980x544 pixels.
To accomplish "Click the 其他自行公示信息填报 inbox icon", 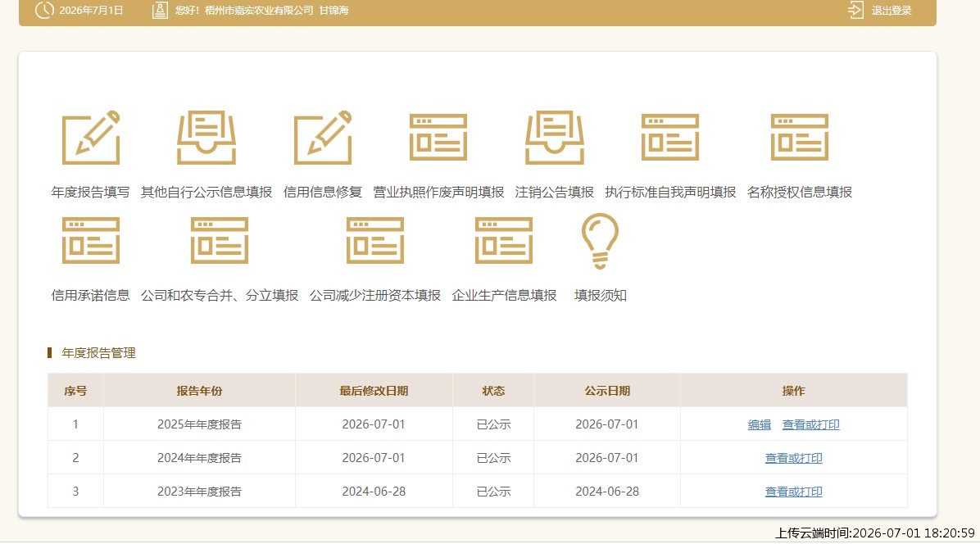I will point(206,138).
